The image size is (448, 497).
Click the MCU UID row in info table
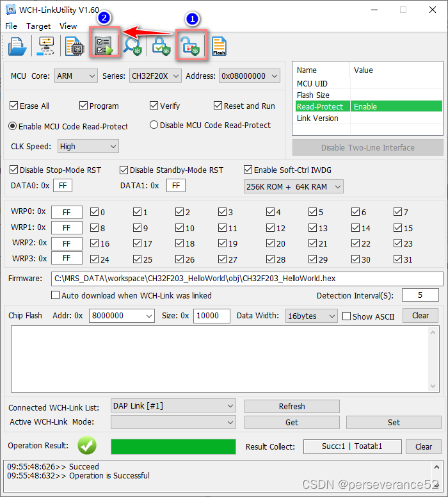click(x=369, y=83)
